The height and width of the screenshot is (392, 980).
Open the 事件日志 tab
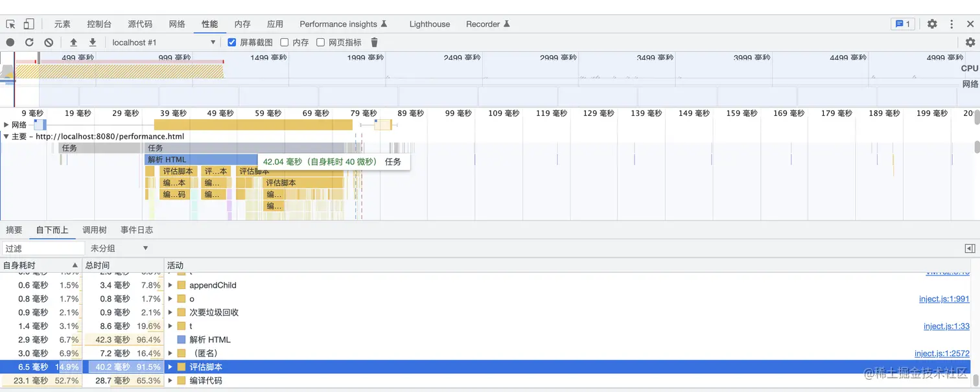point(137,230)
